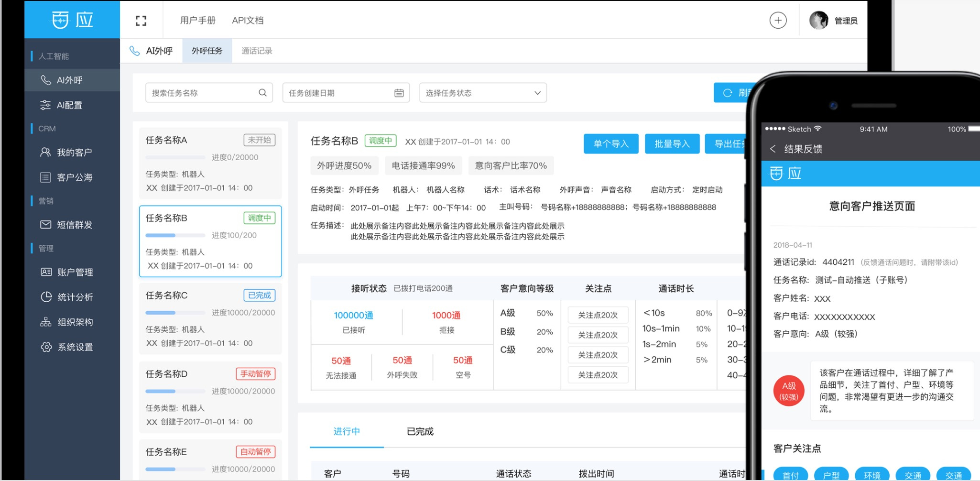The width and height of the screenshot is (980, 481).
Task: Open the 用户手册 menu link
Action: click(x=197, y=21)
